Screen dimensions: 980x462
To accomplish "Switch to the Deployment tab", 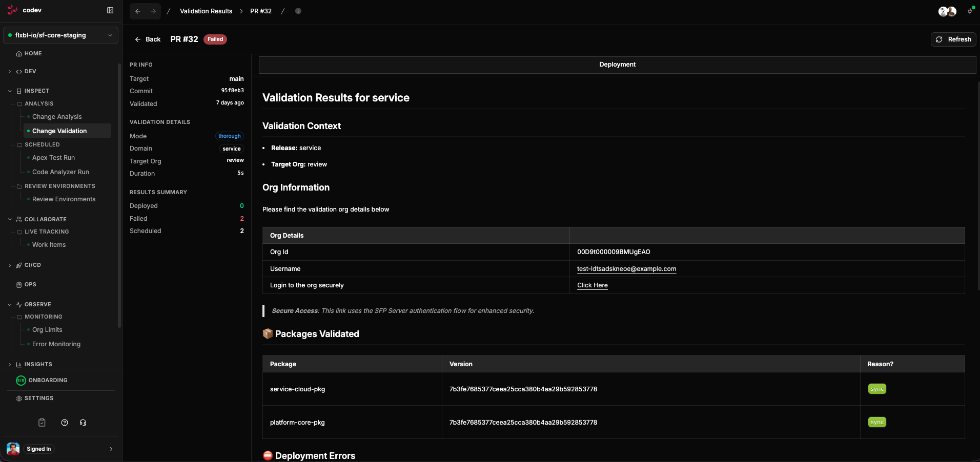I will pos(617,65).
